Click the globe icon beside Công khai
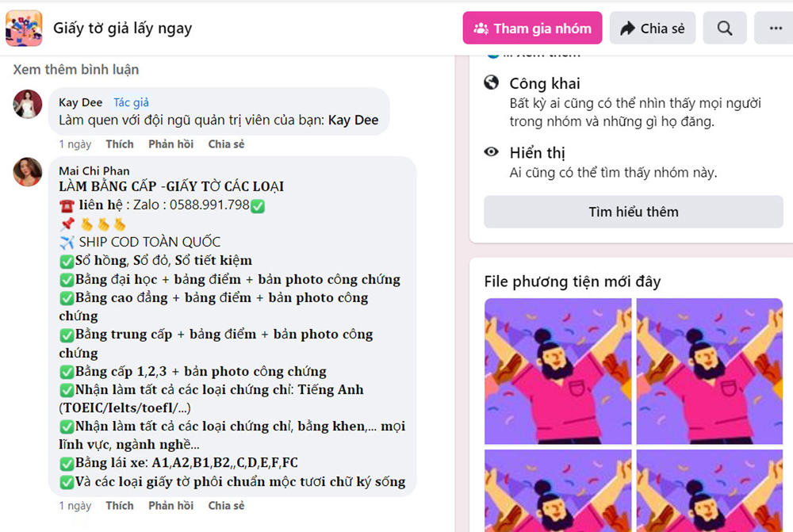 tap(491, 82)
